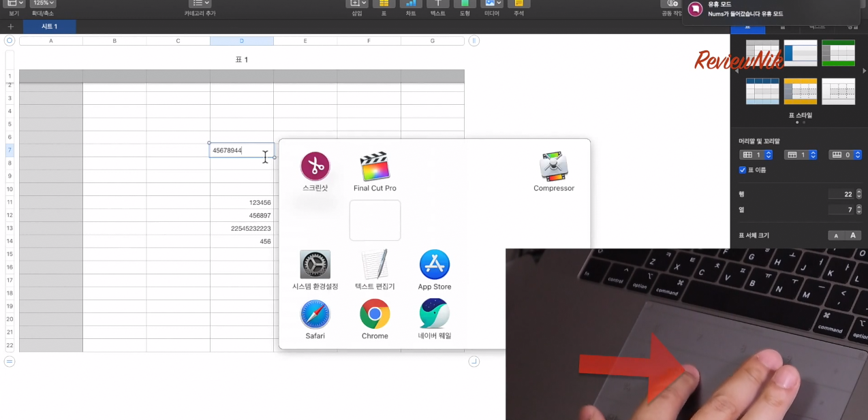
Task: Open the footer rows count dropdown
Action: coord(846,155)
